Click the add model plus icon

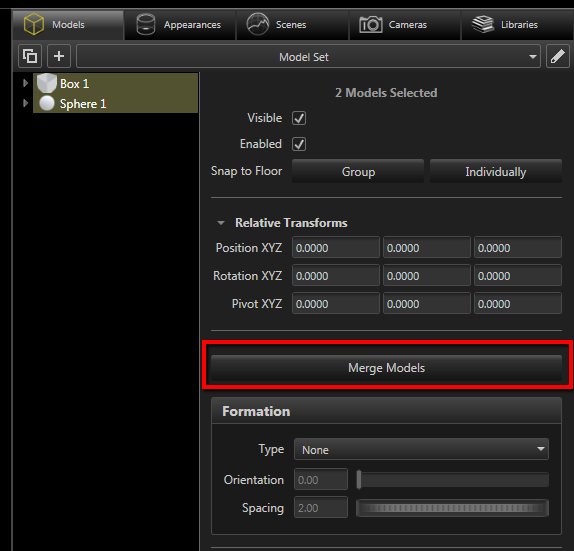[59, 56]
